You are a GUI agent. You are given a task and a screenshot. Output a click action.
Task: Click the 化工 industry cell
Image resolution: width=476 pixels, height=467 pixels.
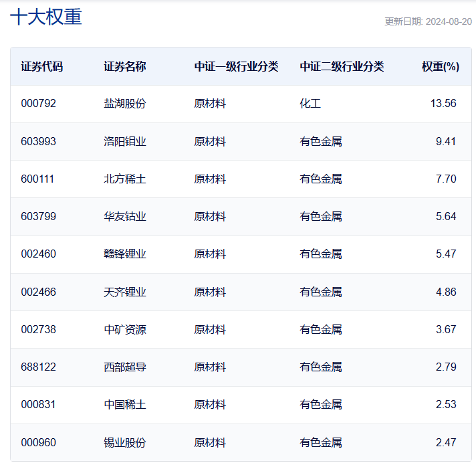310,104
